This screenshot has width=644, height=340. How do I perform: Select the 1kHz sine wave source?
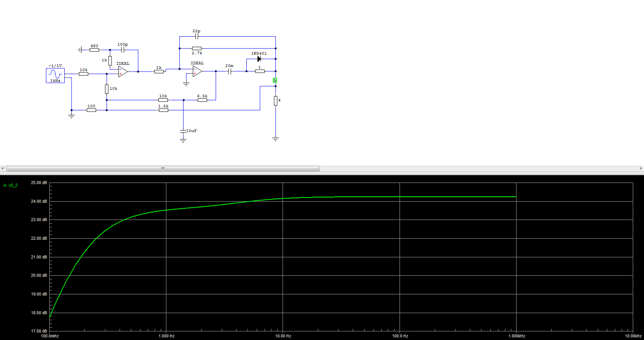[x=55, y=75]
